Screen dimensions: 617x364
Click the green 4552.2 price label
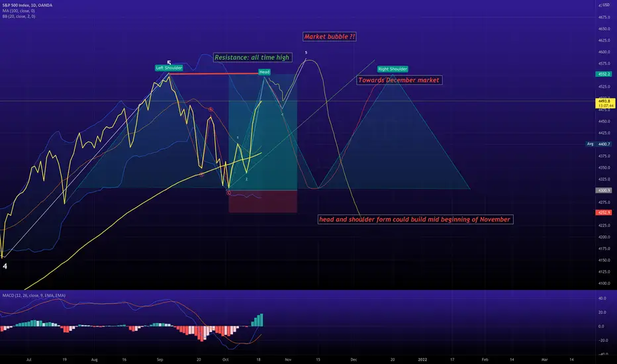(x=604, y=74)
